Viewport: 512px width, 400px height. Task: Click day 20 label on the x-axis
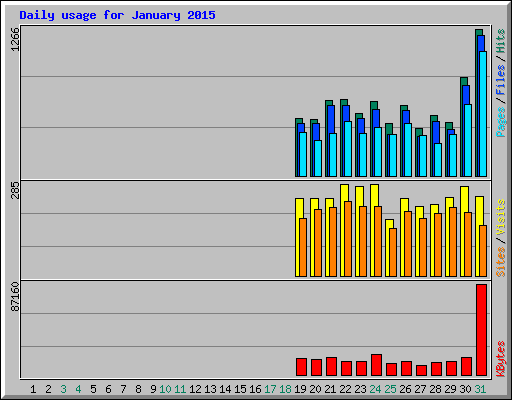[x=315, y=389]
